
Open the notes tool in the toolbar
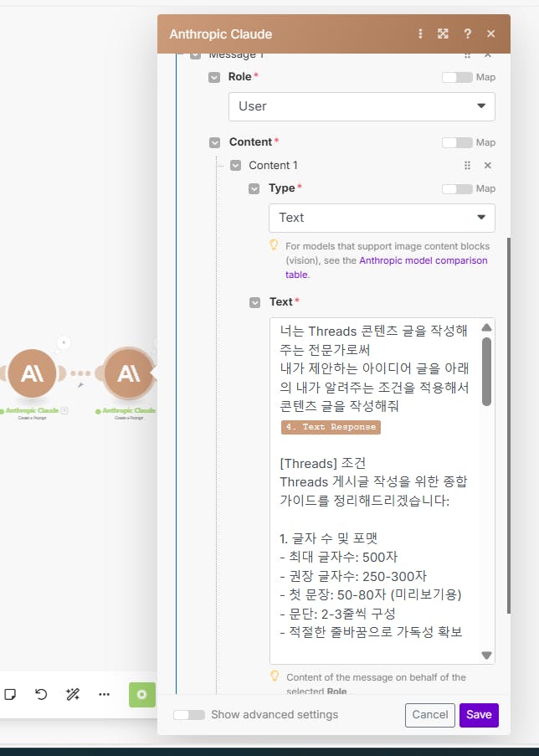10,694
